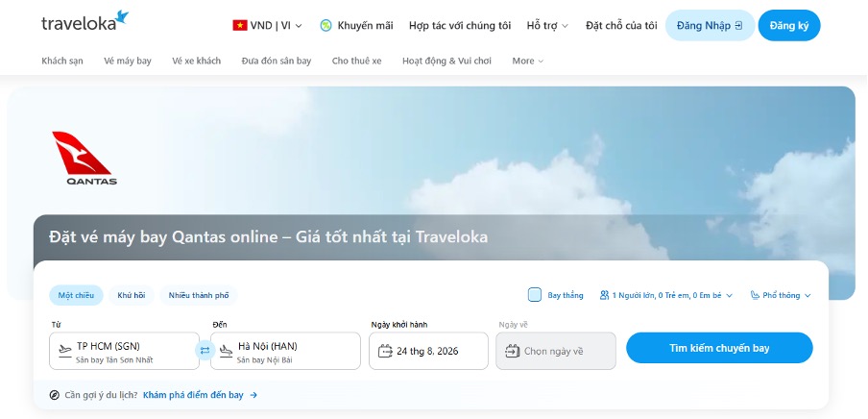This screenshot has height=419, width=868.
Task: Select the Khách sạn menu item
Action: 62,61
